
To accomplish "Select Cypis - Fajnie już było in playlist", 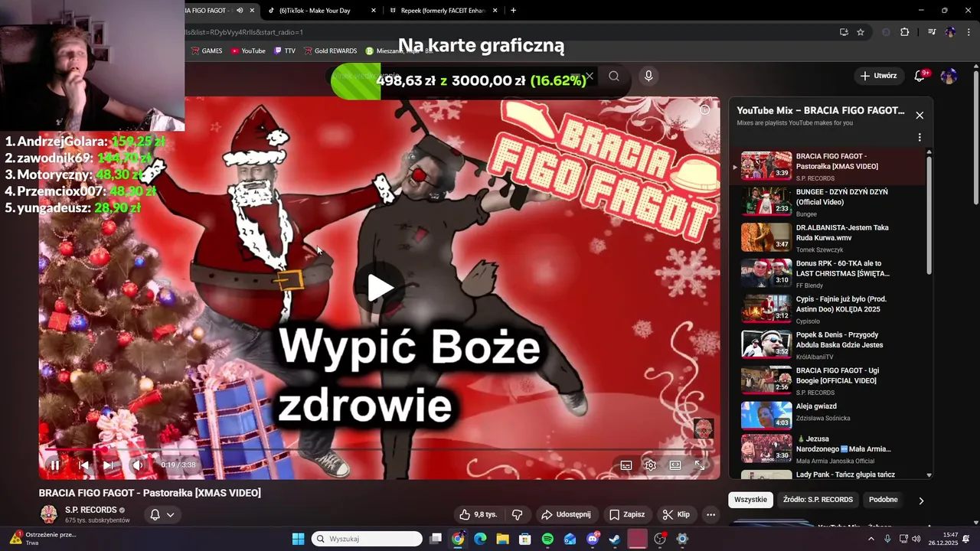I will 829,308.
